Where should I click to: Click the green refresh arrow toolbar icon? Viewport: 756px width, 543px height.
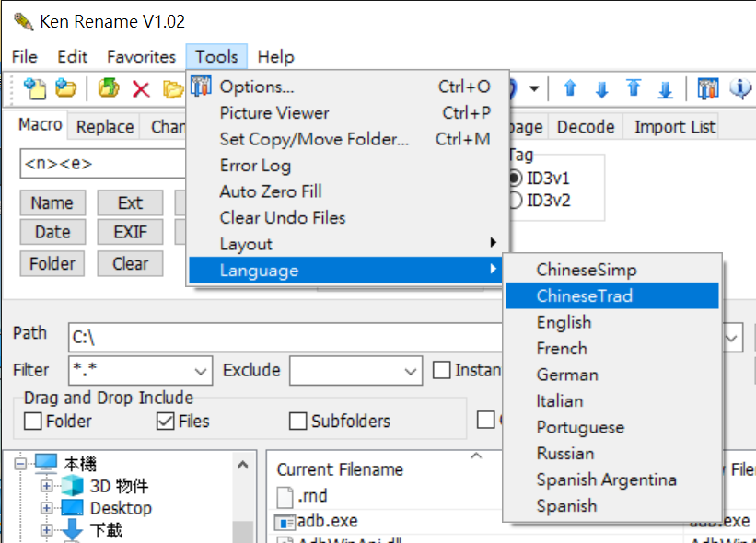tap(109, 88)
